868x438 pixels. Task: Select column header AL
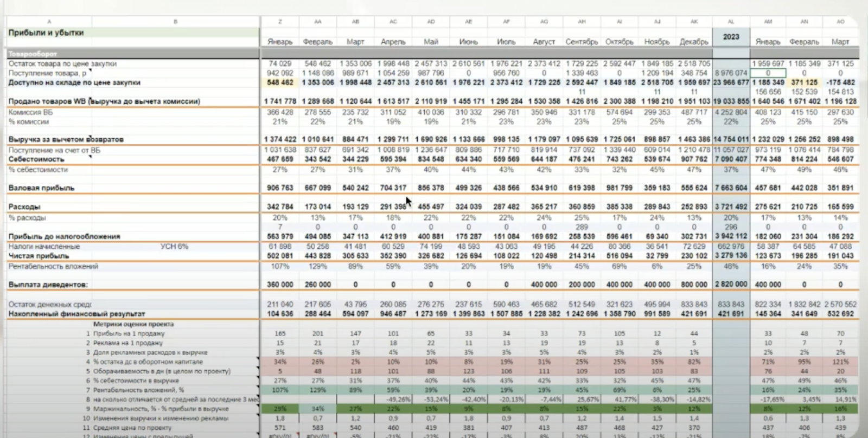731,22
